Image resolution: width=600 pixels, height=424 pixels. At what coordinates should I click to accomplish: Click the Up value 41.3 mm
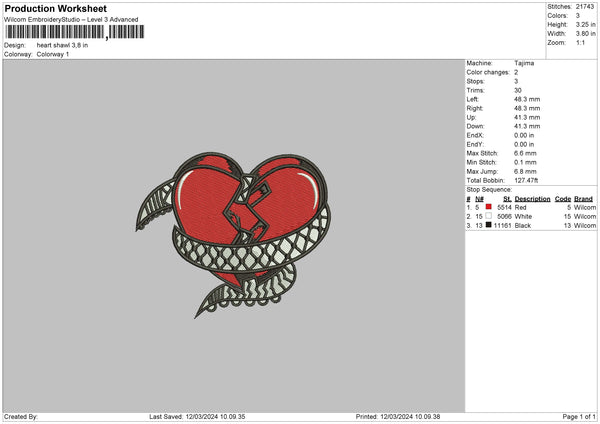tap(527, 117)
